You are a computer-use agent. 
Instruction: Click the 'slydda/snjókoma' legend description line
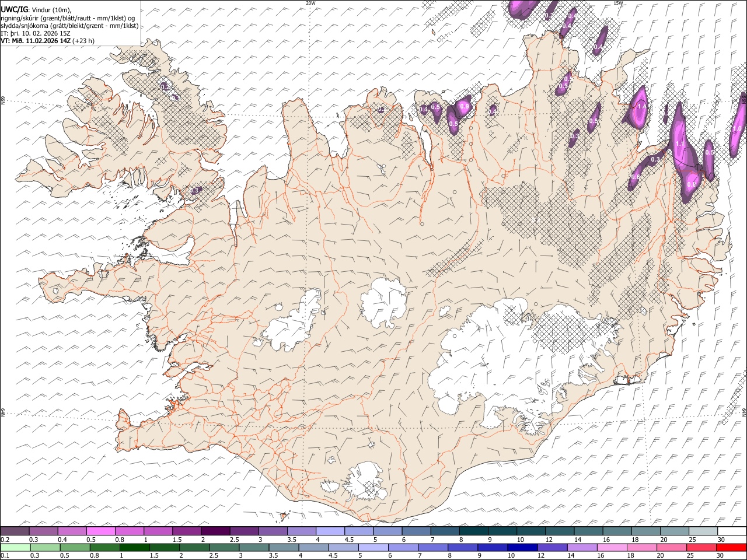pos(70,26)
